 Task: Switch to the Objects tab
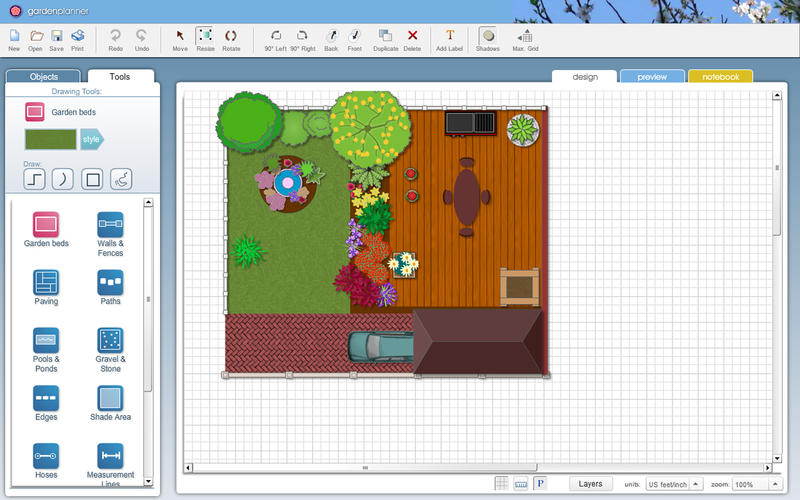click(x=44, y=76)
